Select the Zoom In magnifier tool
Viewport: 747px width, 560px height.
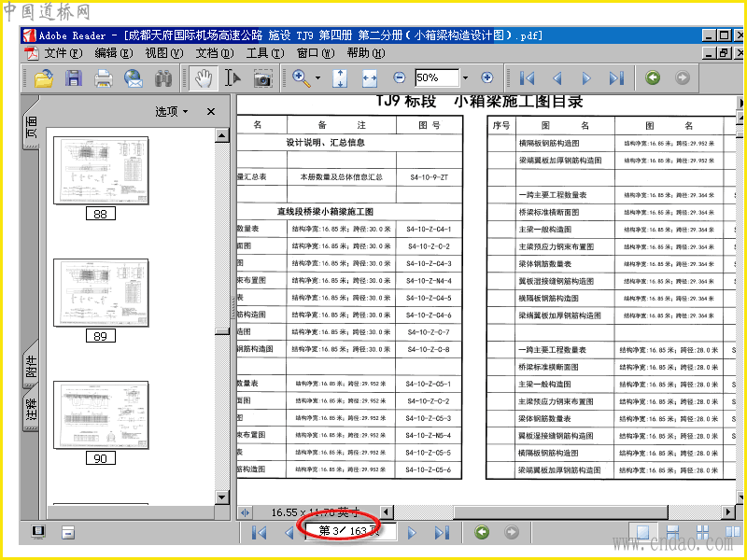pyautogui.click(x=301, y=78)
